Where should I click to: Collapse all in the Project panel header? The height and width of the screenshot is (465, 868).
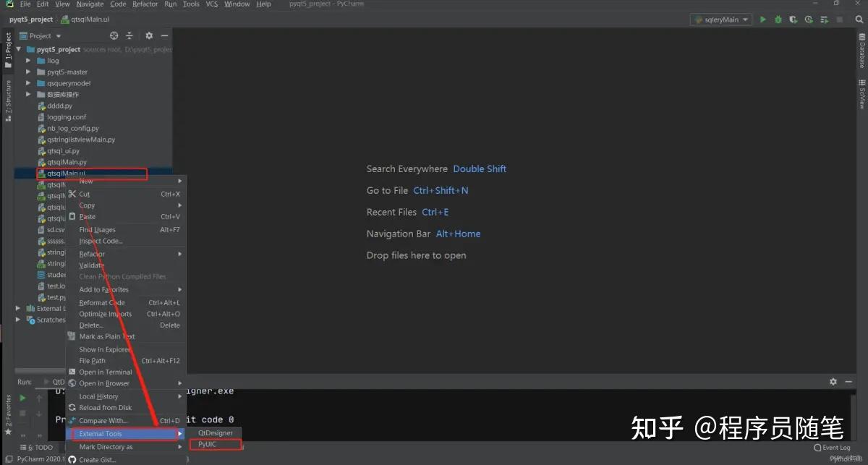coord(129,35)
